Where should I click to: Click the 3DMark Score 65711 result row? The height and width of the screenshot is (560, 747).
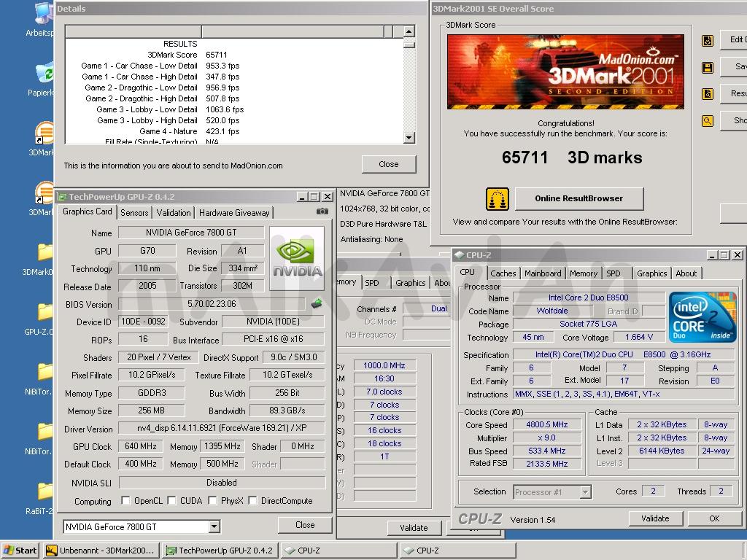[187, 55]
